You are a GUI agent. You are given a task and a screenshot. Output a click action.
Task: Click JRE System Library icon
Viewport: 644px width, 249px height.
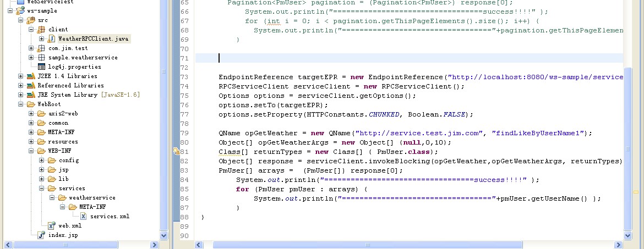point(30,95)
